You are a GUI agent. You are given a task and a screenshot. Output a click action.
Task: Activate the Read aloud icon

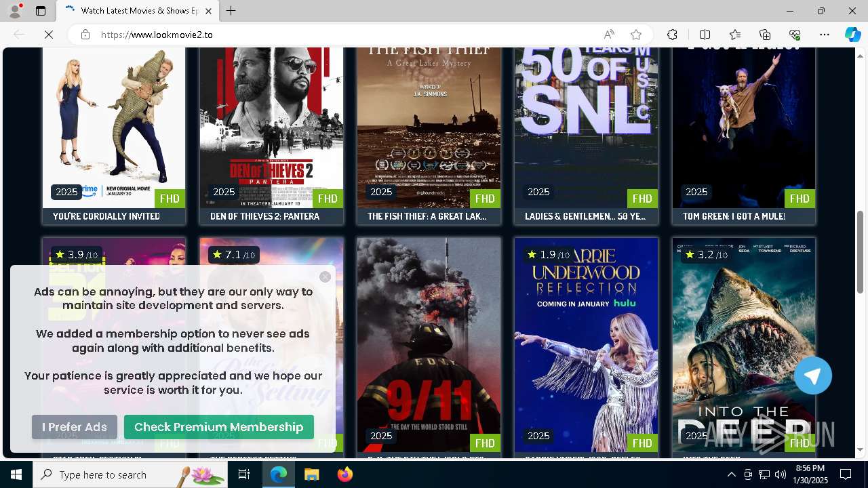coord(609,35)
